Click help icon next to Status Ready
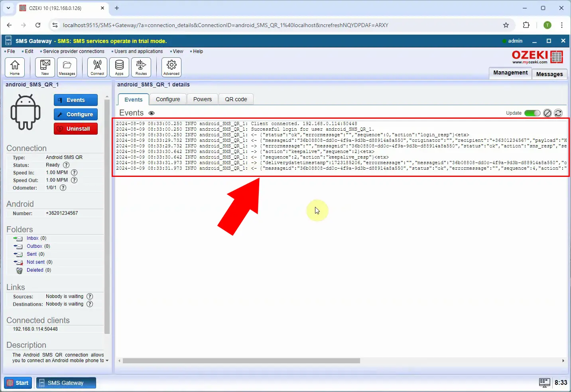The width and height of the screenshot is (571, 392). pos(66,165)
